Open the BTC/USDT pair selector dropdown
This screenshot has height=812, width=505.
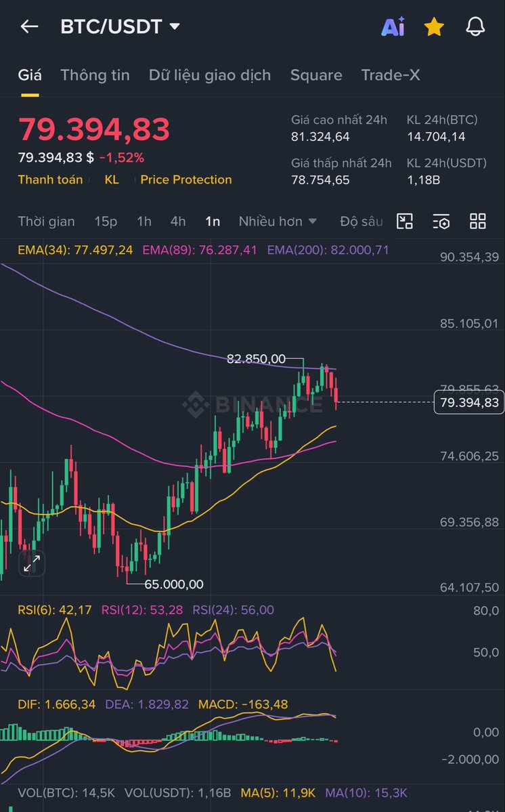pos(120,26)
